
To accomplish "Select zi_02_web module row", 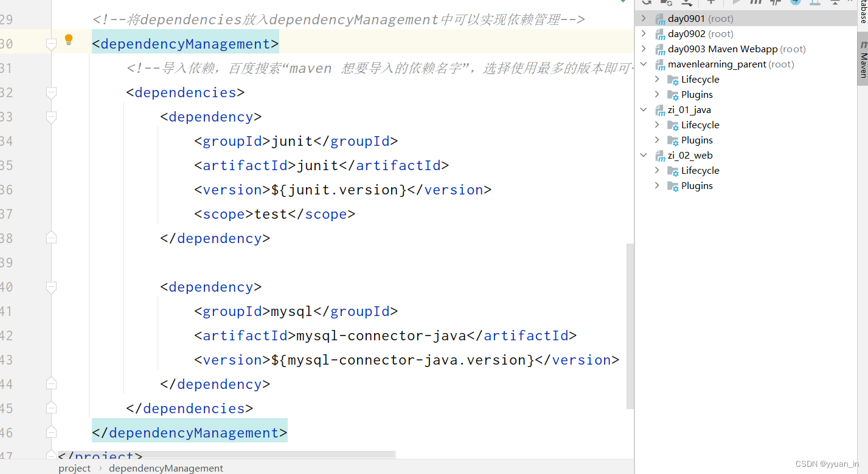I will [x=746, y=156].
